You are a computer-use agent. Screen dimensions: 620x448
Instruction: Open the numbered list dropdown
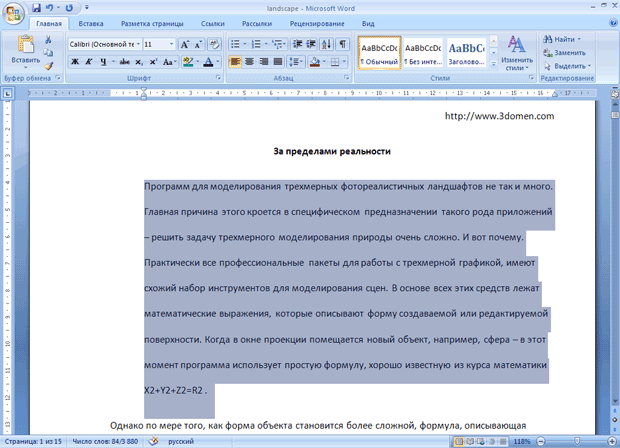pyautogui.click(x=266, y=44)
